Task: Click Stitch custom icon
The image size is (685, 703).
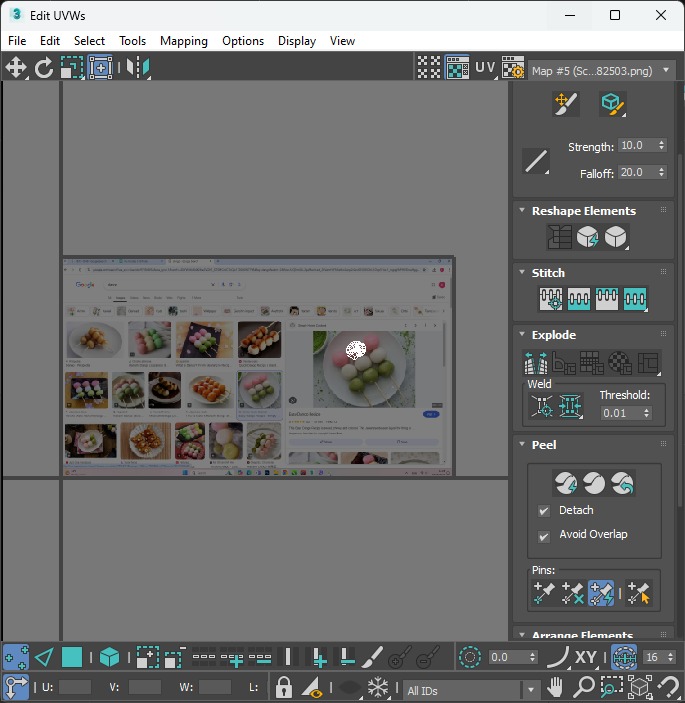Action: (x=635, y=299)
